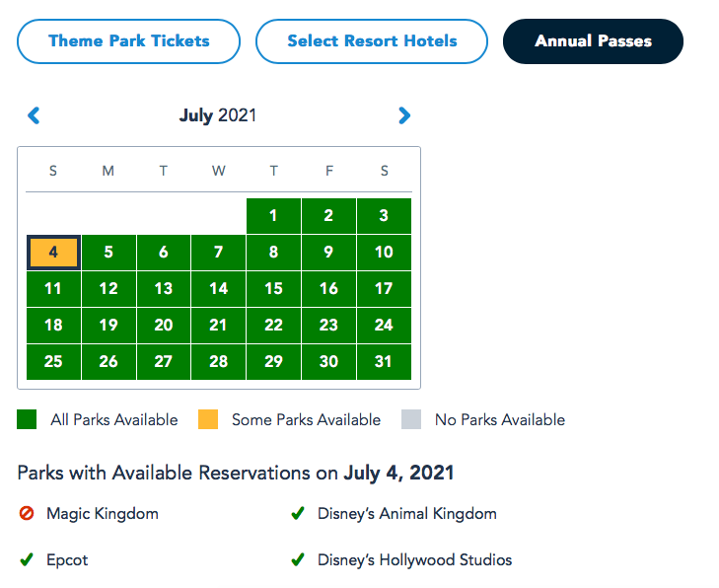Click the Magic Kingdom park name

click(x=102, y=513)
